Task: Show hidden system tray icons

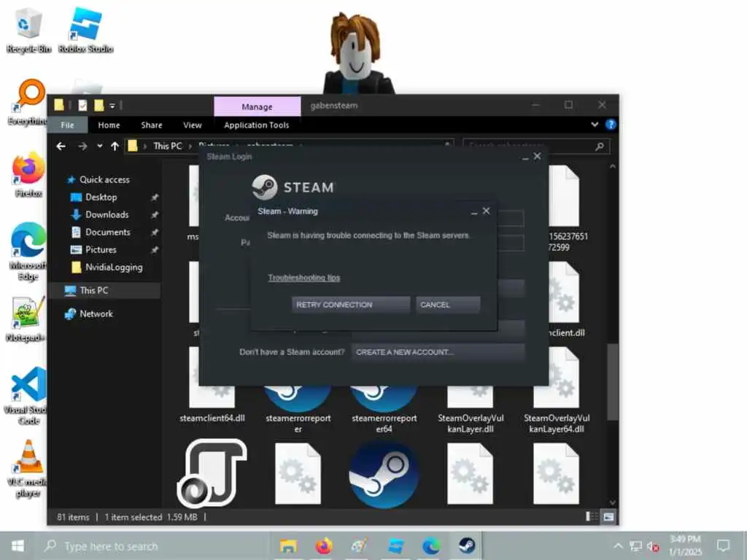Action: [x=618, y=546]
